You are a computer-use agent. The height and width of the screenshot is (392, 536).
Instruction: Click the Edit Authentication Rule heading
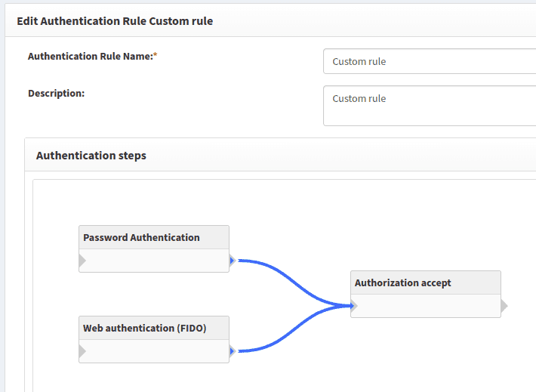point(115,21)
